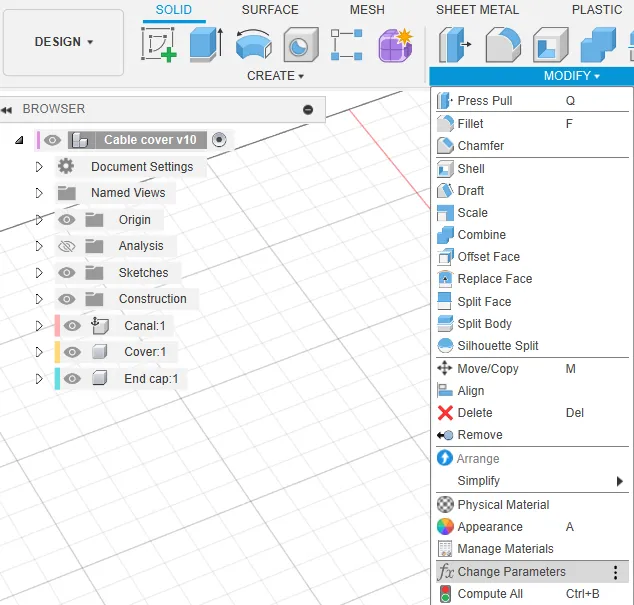The width and height of the screenshot is (634, 605).
Task: Choose Replace Face from Modify menu
Action: [x=532, y=279]
